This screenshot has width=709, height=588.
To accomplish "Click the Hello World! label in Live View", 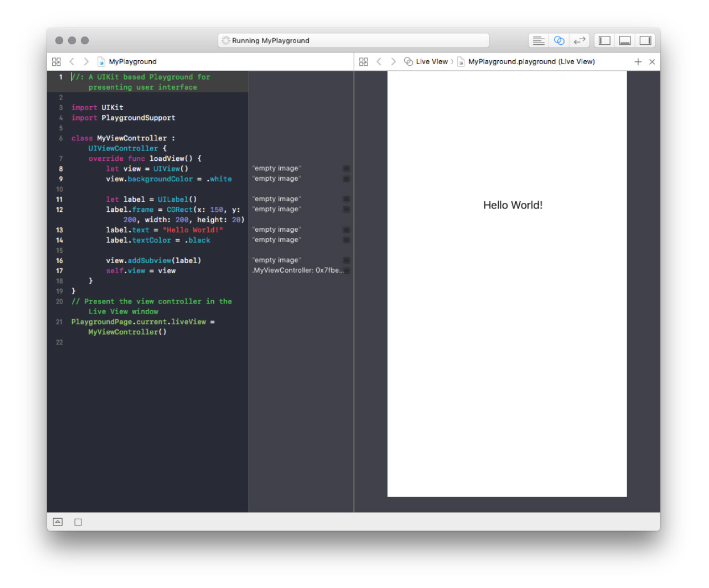I will click(512, 206).
